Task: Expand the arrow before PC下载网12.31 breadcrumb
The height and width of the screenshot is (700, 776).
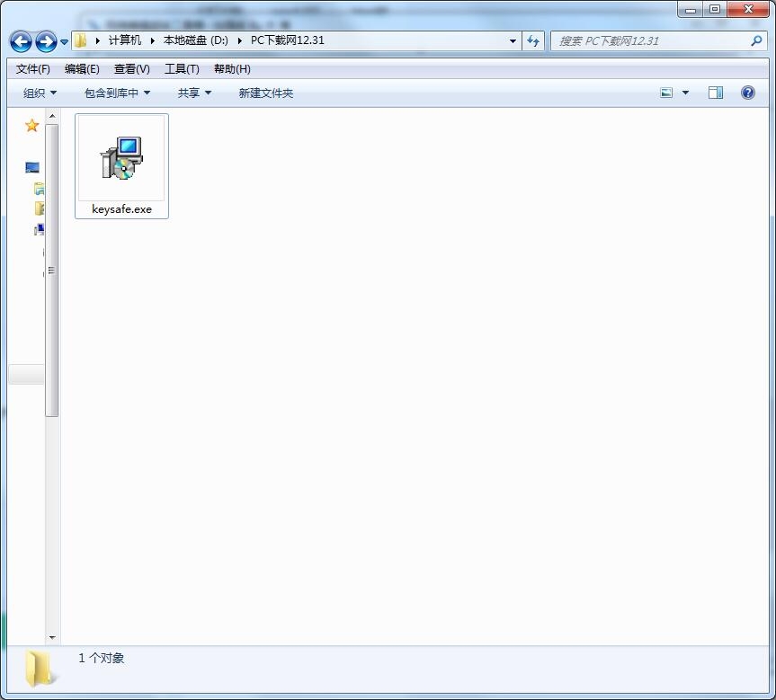Action: tap(239, 40)
